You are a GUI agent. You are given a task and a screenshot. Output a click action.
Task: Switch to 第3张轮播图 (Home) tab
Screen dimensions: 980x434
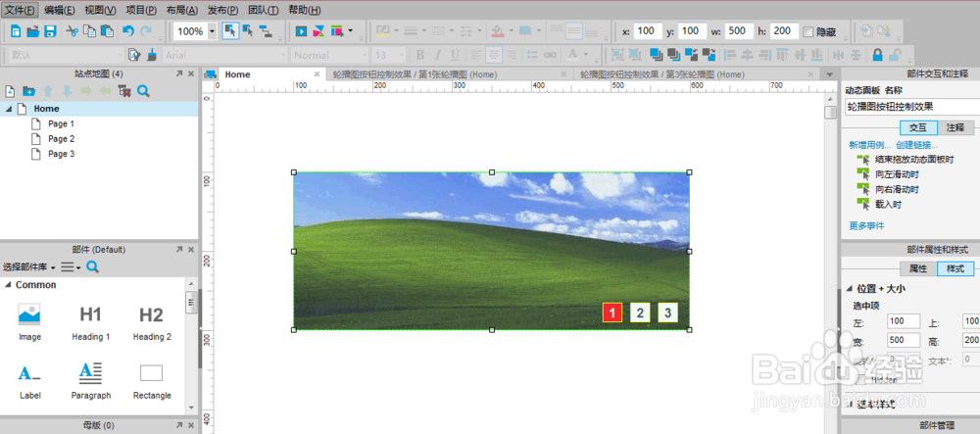click(662, 74)
